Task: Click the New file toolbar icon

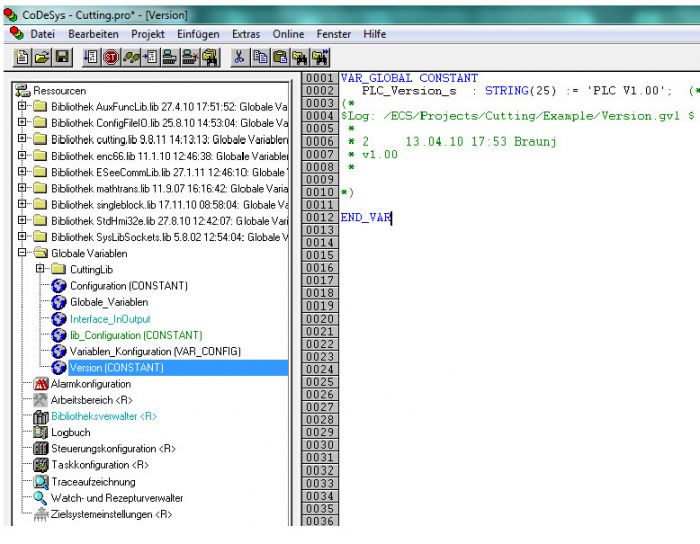Action: coord(22,58)
